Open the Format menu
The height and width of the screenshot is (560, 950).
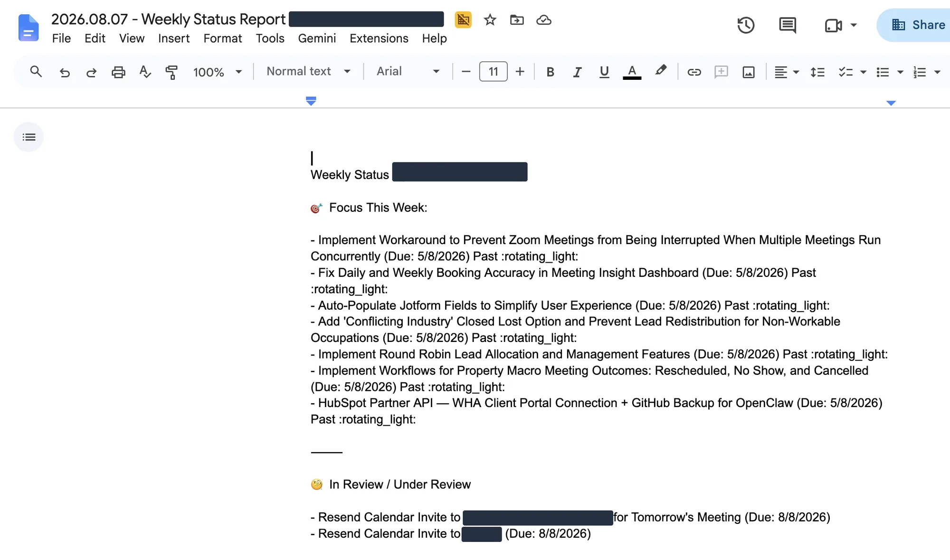point(222,38)
